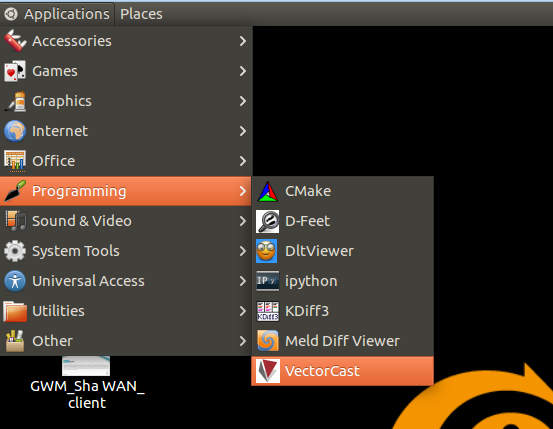Screen dimensions: 553x429
Task: Expand the Other submenu arrow
Action: pyautogui.click(x=243, y=341)
